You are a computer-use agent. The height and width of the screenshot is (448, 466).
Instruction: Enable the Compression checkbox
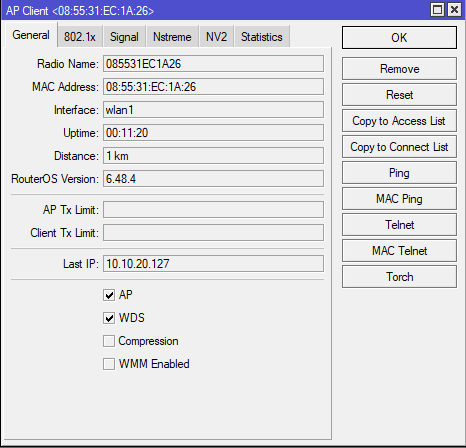(x=109, y=341)
